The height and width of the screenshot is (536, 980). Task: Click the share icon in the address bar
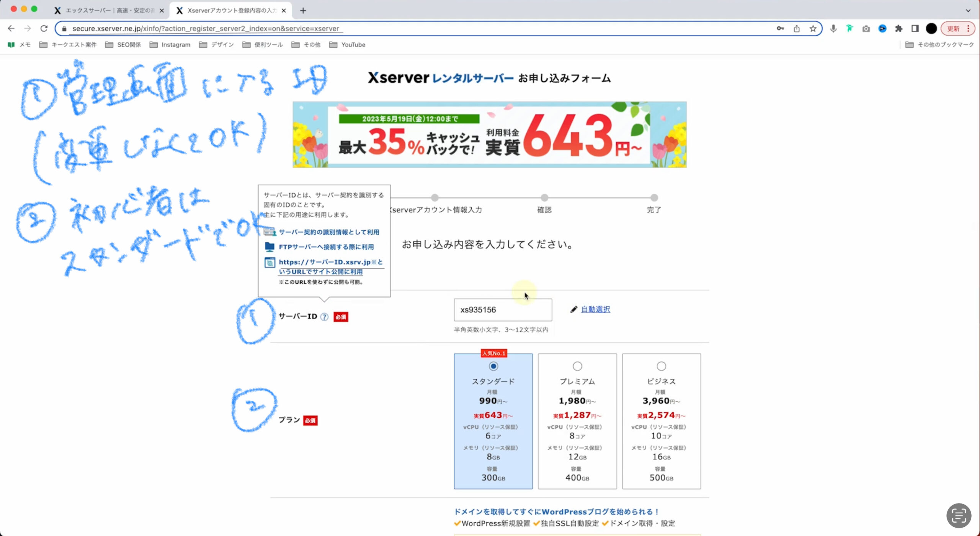pyautogui.click(x=797, y=29)
